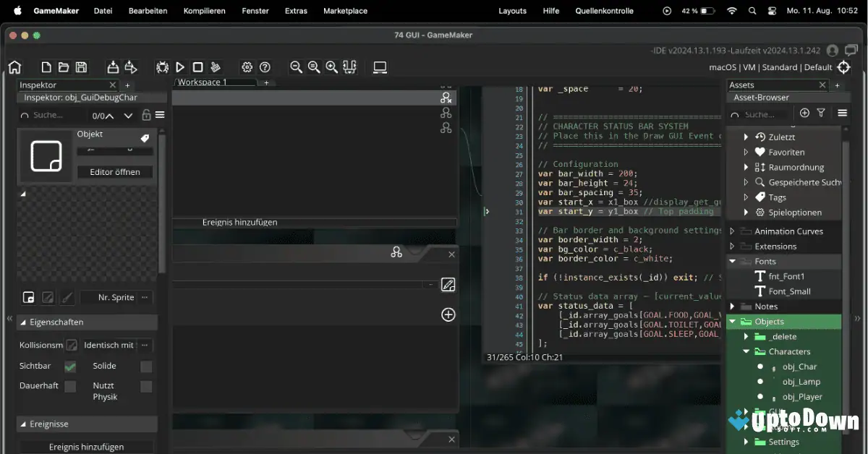Run the project with the Play icon

point(179,67)
